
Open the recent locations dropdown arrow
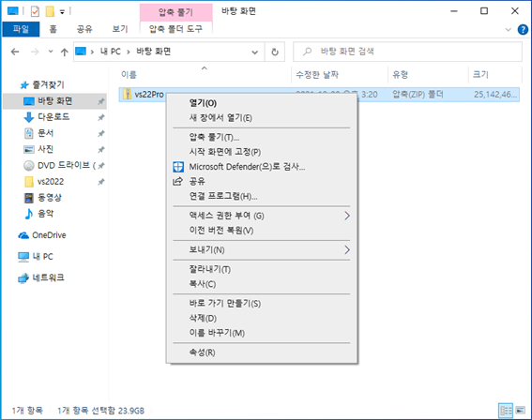[51, 52]
